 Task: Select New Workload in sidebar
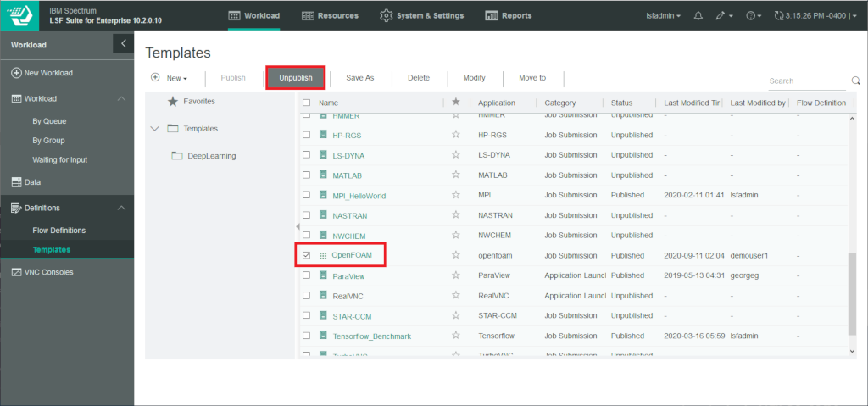pos(42,73)
